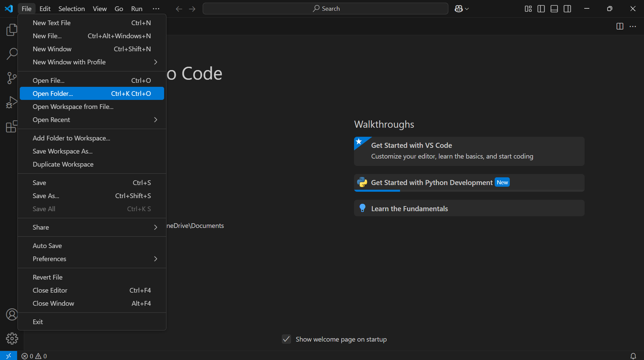Click the Manage settings gear icon

pos(12,339)
